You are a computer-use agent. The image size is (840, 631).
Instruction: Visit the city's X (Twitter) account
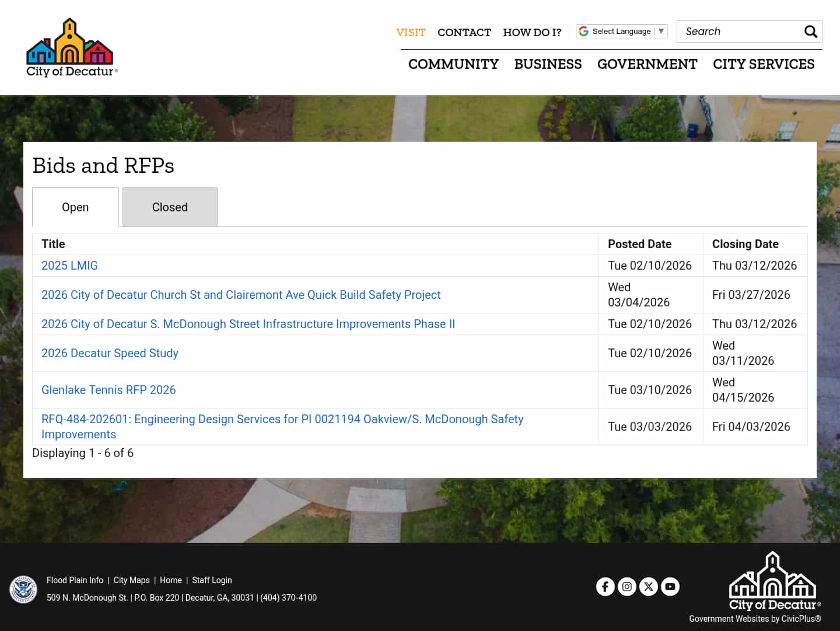[x=649, y=587]
